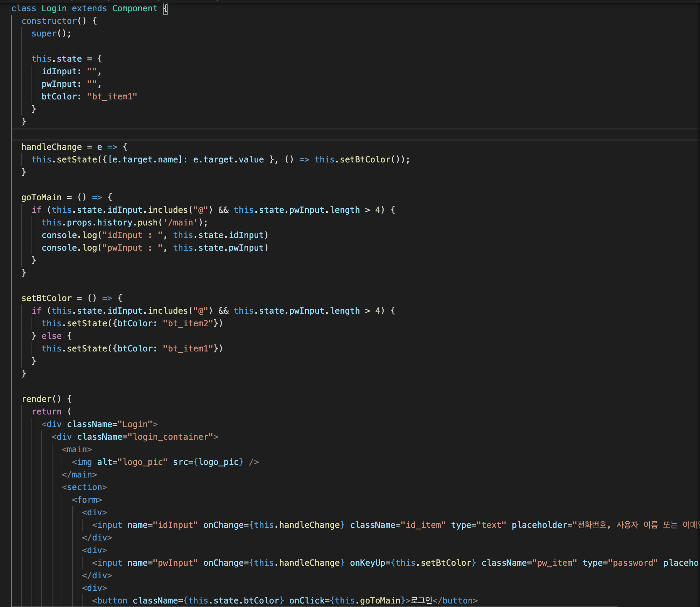This screenshot has width=700, height=607.
Task: Click the closing '</button>' tag
Action: pos(455,601)
